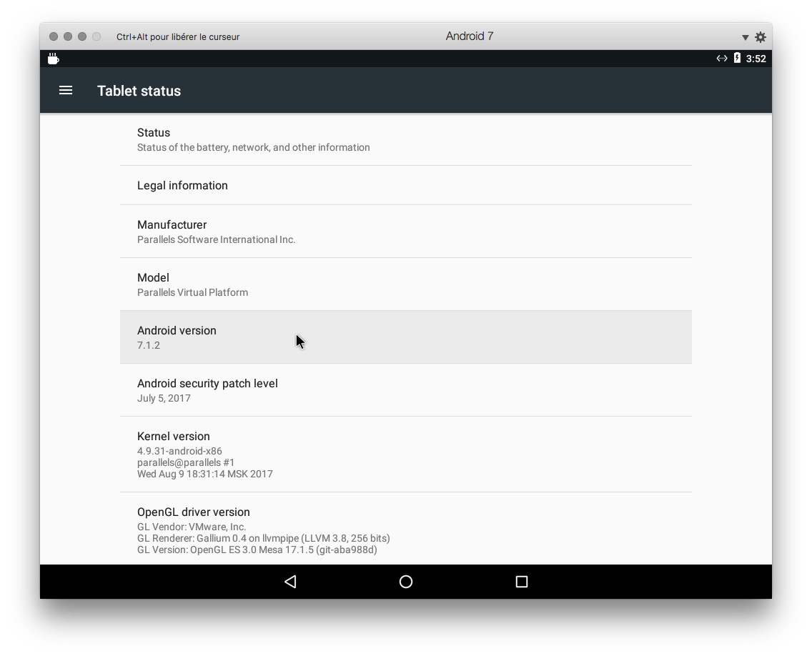Expand the title bar dropdown triangle
Image resolution: width=812 pixels, height=656 pixels.
(x=746, y=37)
